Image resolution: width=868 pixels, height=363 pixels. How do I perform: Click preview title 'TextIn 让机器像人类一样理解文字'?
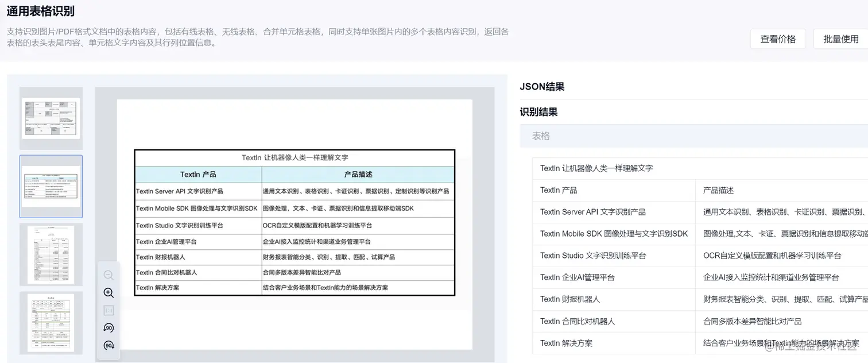click(x=294, y=157)
